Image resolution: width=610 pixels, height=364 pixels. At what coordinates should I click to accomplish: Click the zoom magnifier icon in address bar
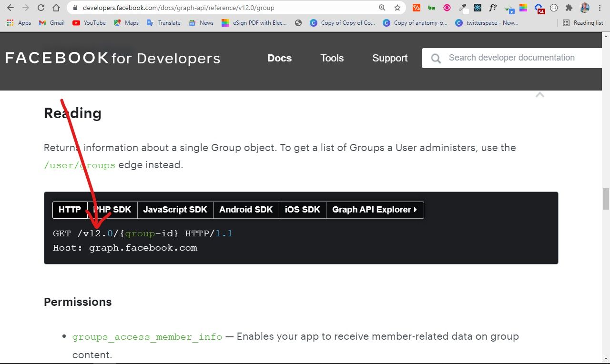pyautogui.click(x=382, y=8)
